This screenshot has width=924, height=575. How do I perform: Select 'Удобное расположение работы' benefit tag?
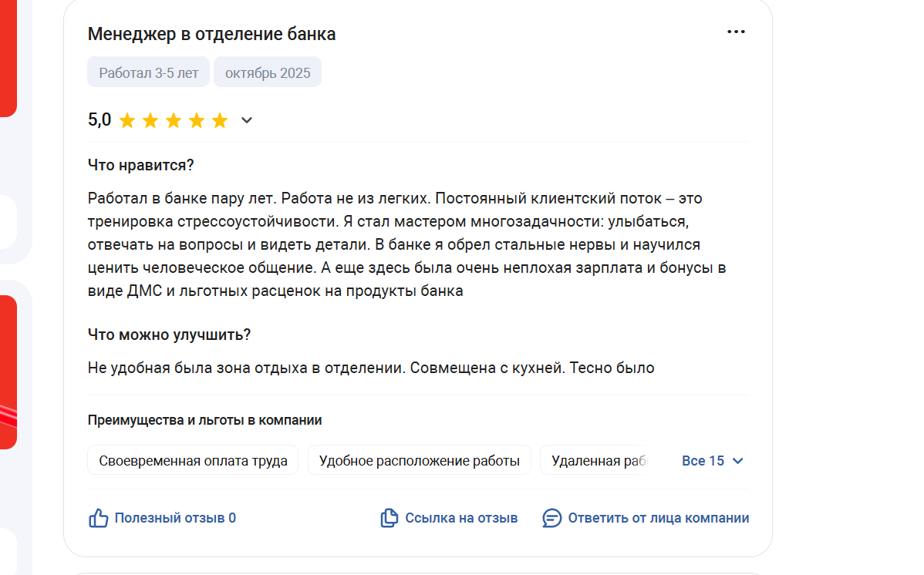click(419, 461)
